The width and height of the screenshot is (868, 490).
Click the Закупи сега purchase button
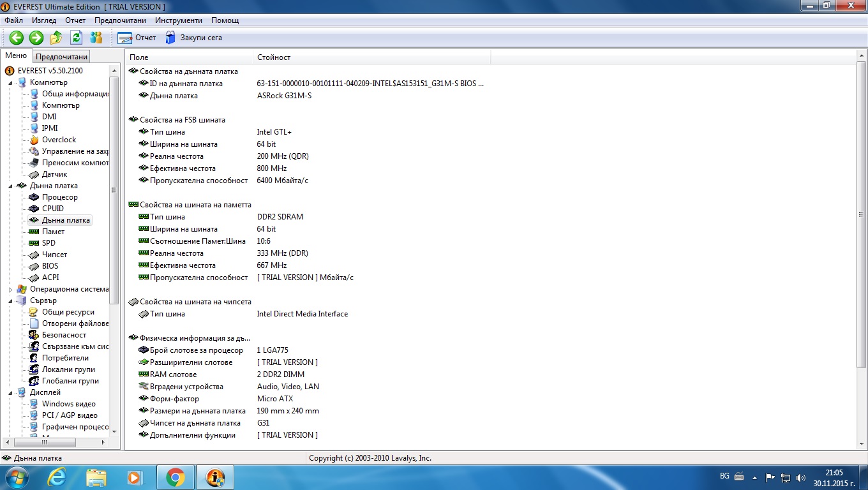[193, 38]
